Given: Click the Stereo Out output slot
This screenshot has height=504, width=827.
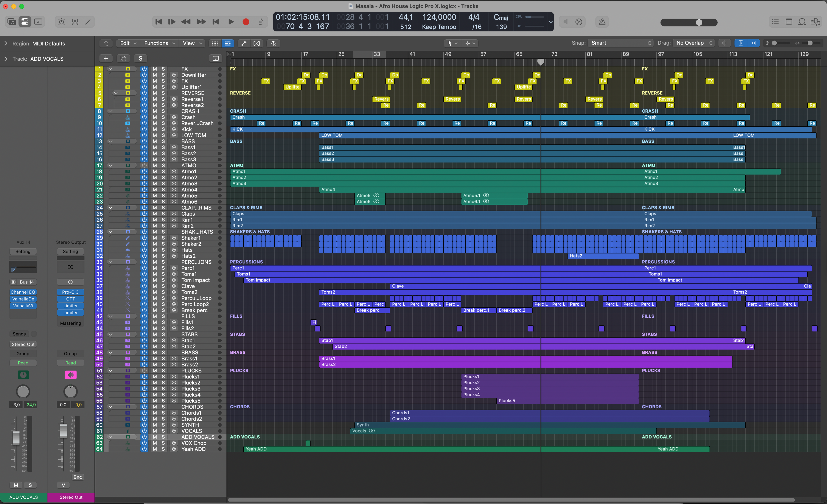Looking at the screenshot, I should click(23, 344).
